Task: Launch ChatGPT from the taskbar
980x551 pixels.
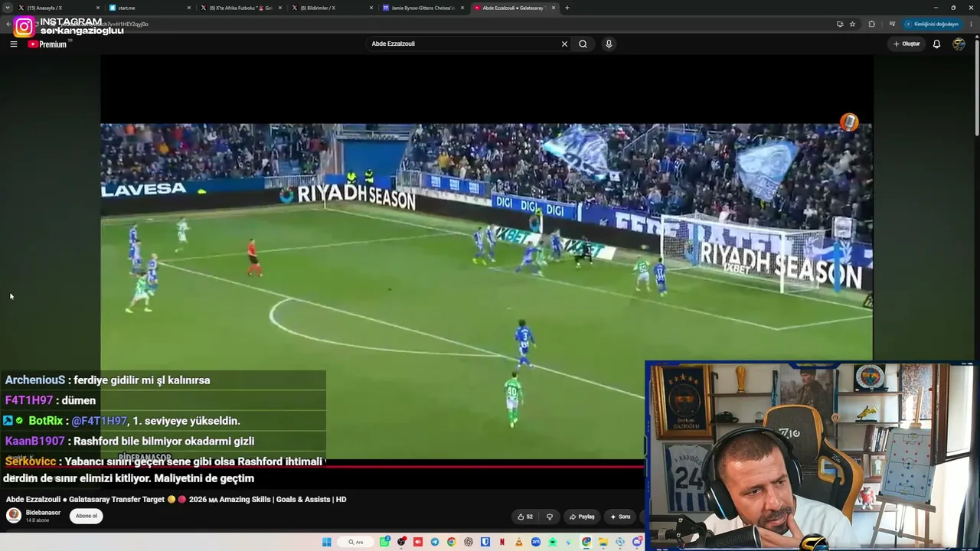Action: click(x=469, y=542)
